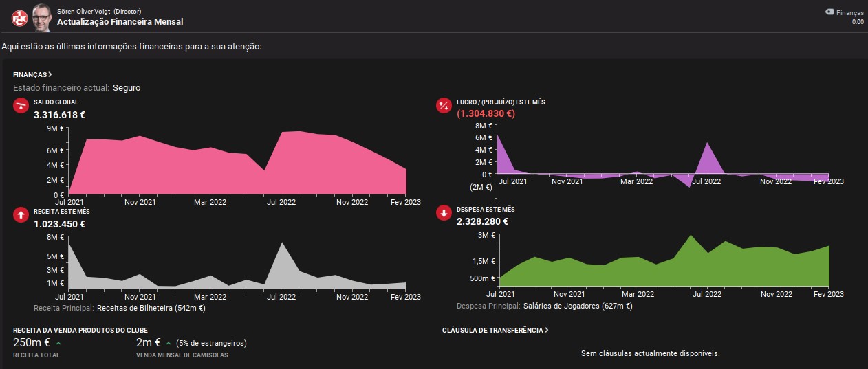Click the red (1.304.830 €) loss value
Viewport: 868px width, 369px height.
coord(486,113)
